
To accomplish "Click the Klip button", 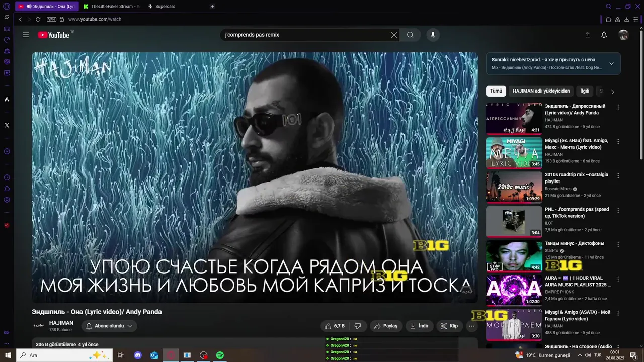I will tap(449, 326).
